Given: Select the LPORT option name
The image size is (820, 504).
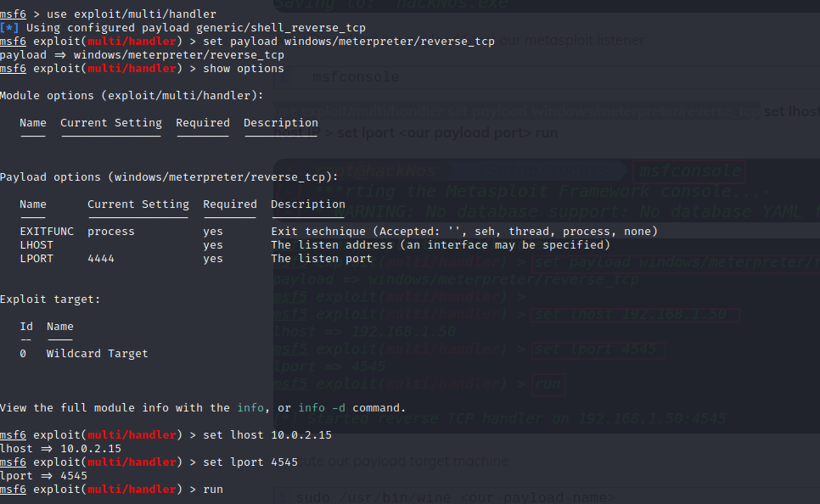Looking at the screenshot, I should 37,259.
